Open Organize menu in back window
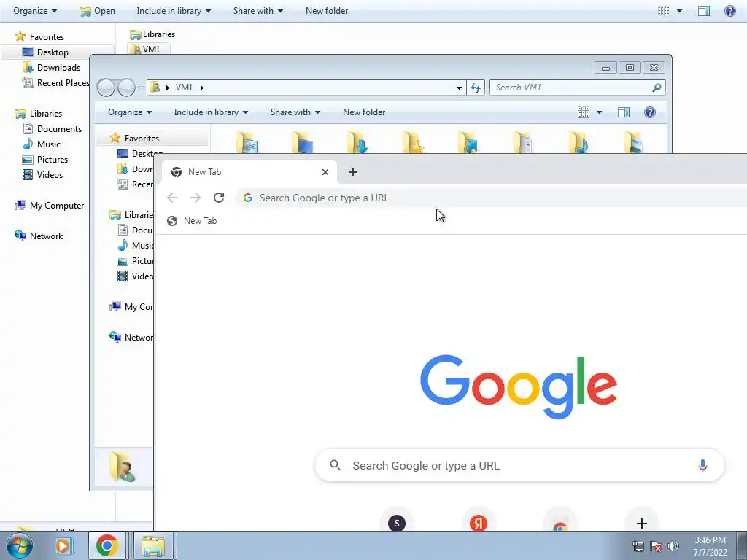 coord(35,10)
